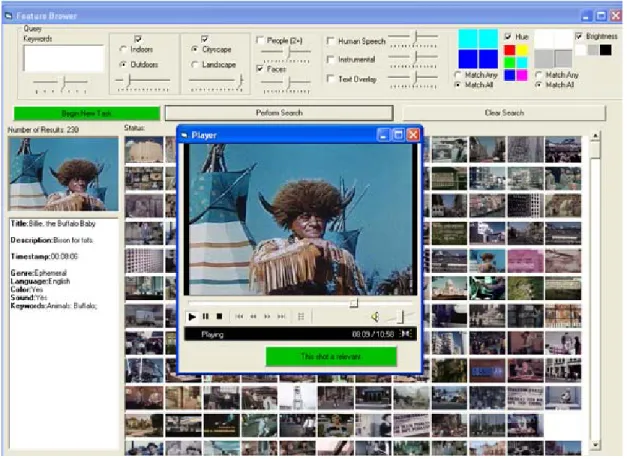Select Match Any under Hue colors

pos(458,75)
